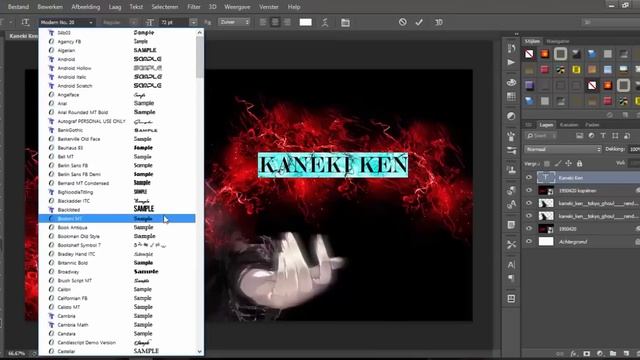Lock position move icon in Layers panel

click(569, 164)
